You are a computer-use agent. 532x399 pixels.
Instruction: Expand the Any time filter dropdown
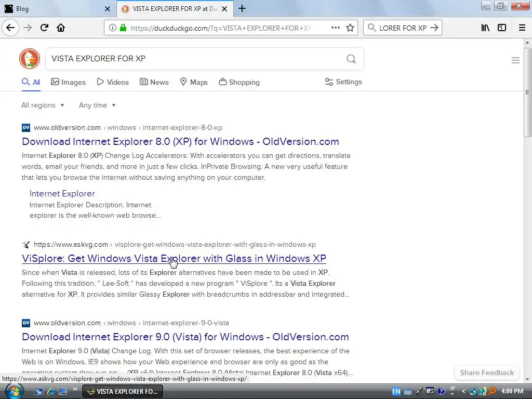click(x=97, y=105)
